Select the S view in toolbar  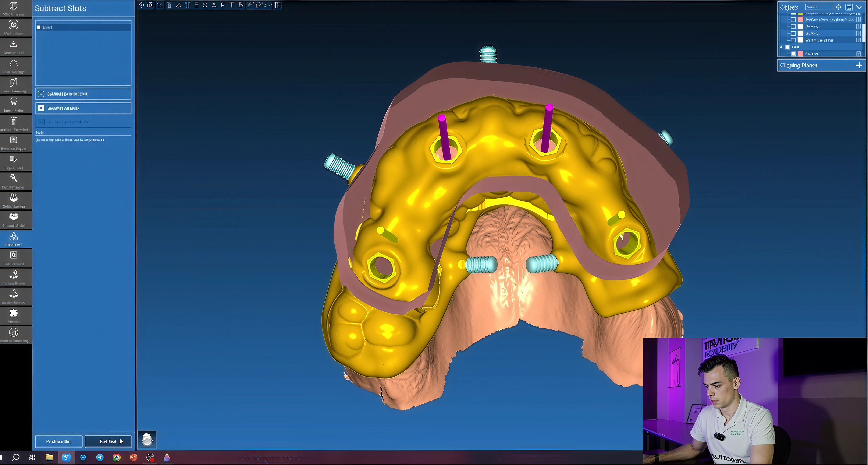(205, 5)
